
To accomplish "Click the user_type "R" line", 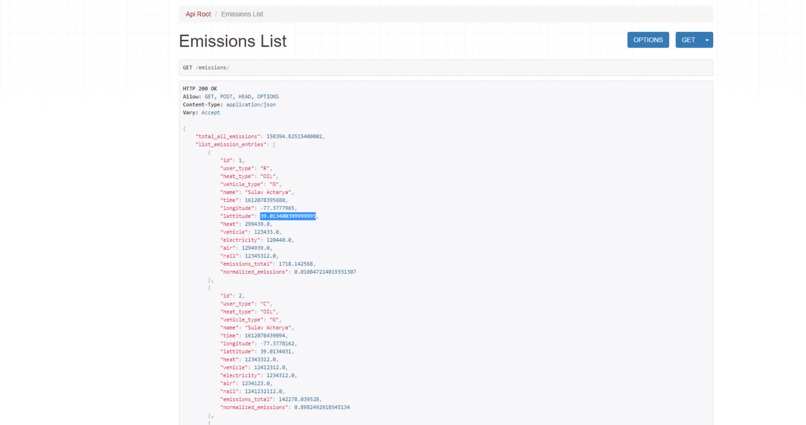I will (x=246, y=169).
